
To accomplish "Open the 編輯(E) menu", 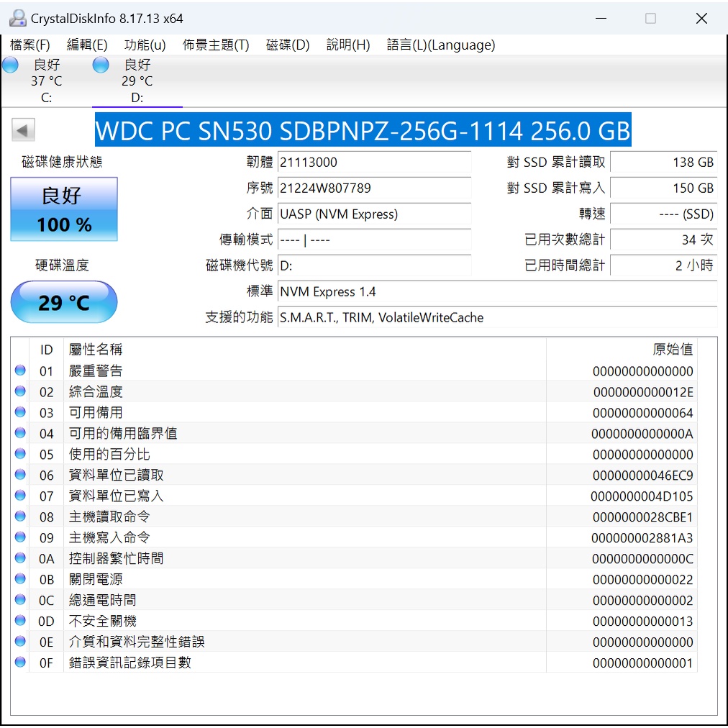I will [87, 45].
